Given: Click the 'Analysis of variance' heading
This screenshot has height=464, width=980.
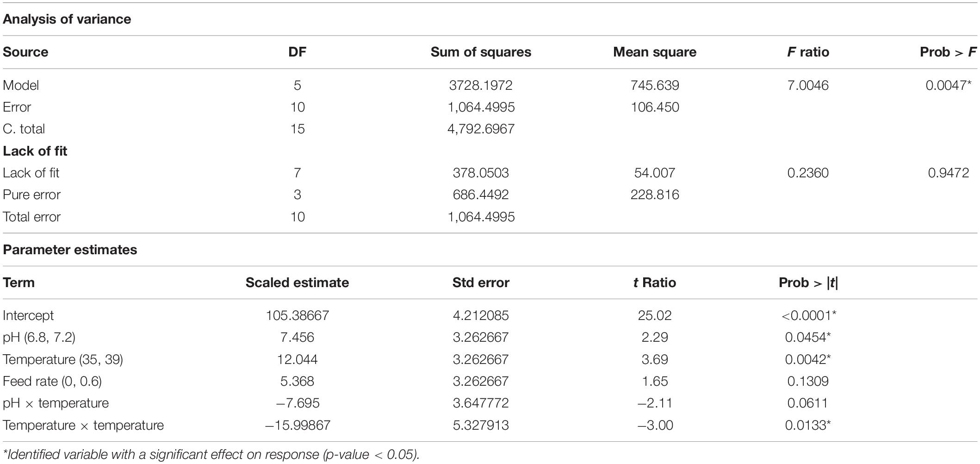Looking at the screenshot, I should (x=67, y=19).
